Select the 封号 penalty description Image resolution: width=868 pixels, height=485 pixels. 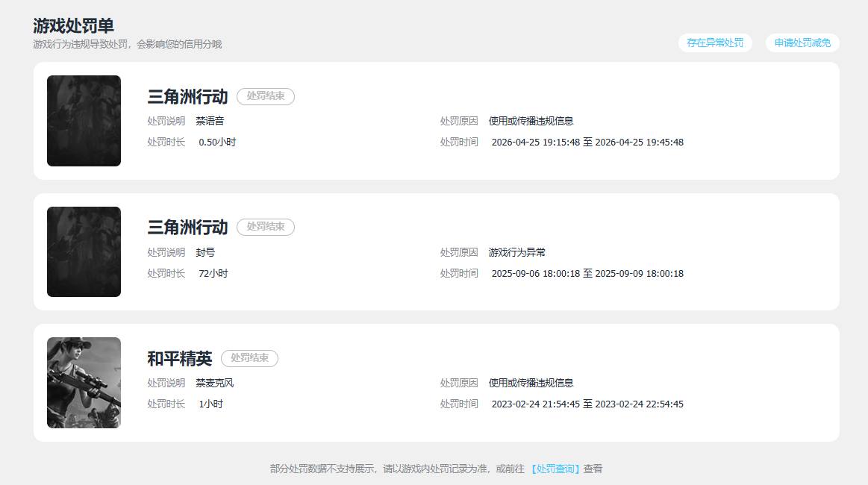205,252
